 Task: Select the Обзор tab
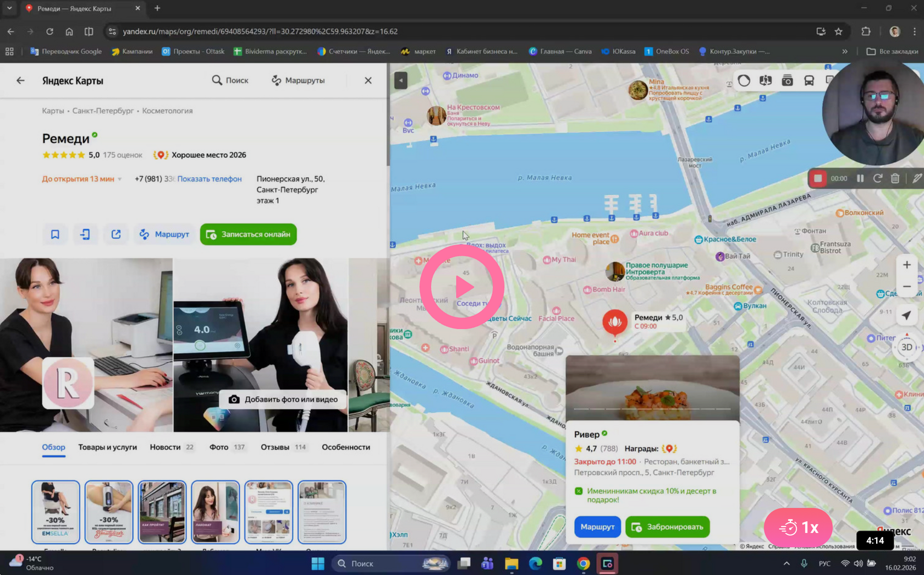[x=54, y=447]
